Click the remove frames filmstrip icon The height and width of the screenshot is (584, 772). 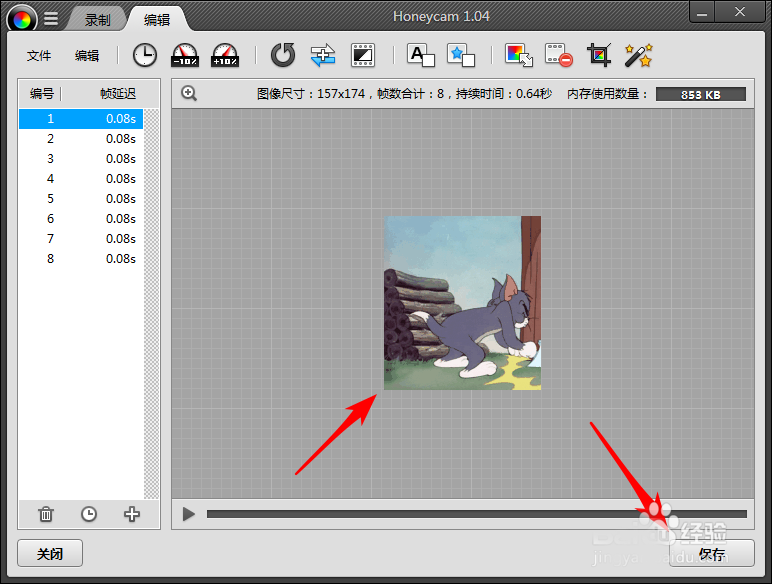(x=559, y=55)
